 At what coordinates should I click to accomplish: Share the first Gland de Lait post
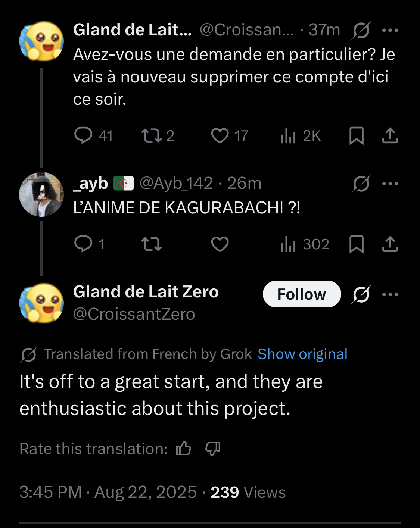pos(390,135)
